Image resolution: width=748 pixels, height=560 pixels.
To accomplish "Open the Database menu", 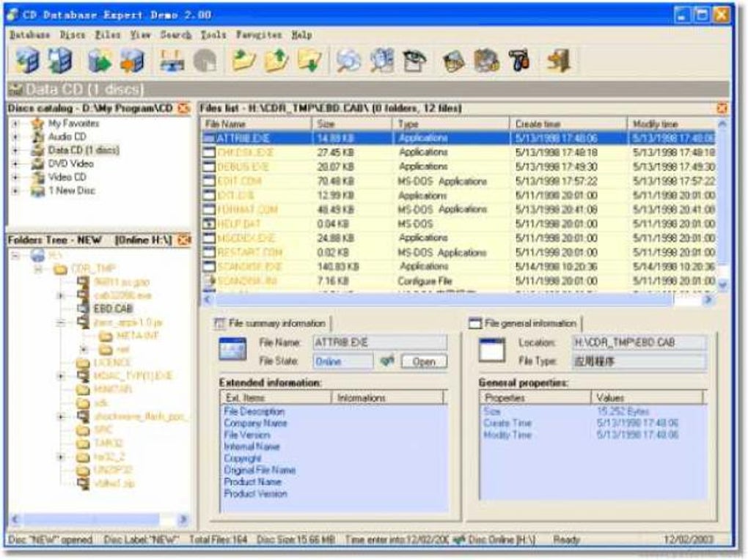I will (29, 35).
